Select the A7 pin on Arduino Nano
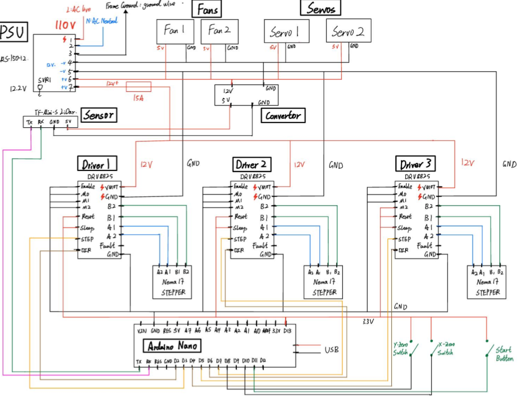The height and width of the screenshot is (399, 532). point(188,330)
